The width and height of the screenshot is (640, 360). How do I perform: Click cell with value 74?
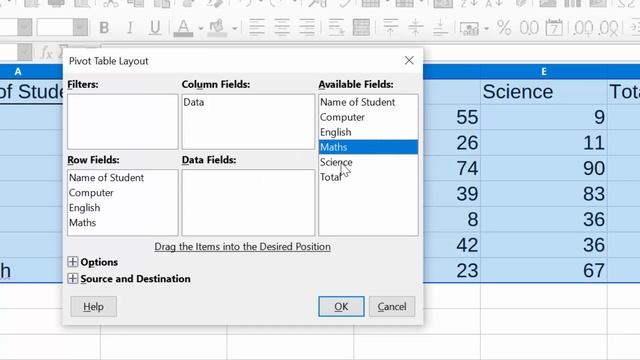pyautogui.click(x=452, y=168)
